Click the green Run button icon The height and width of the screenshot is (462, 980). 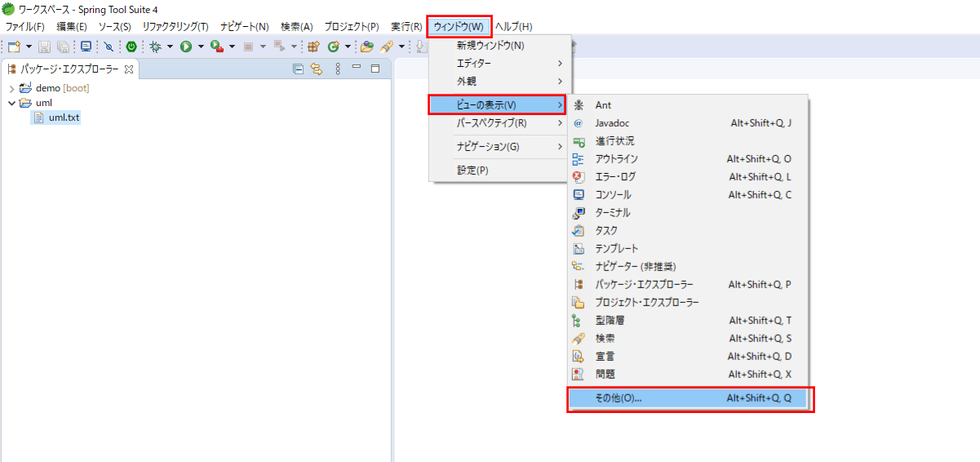click(x=186, y=47)
